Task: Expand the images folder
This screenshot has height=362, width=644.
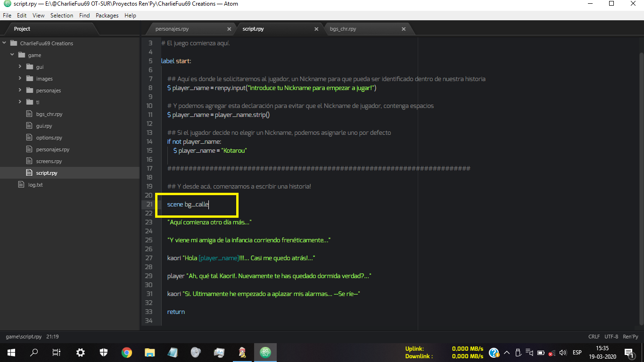Action: tap(20, 79)
